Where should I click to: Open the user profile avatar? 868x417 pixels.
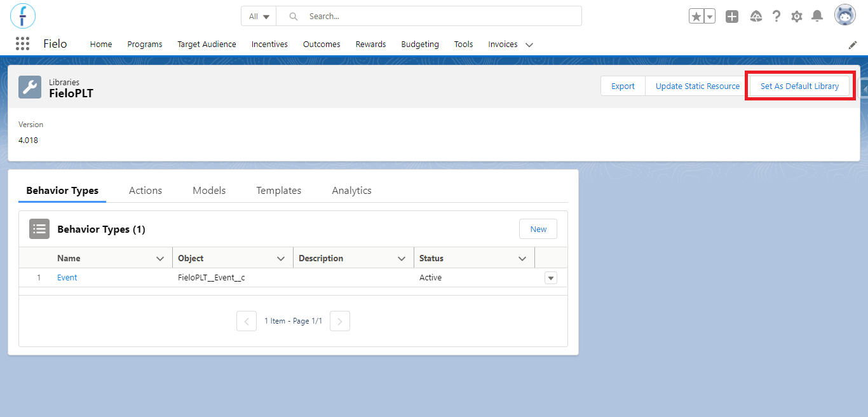coord(845,15)
